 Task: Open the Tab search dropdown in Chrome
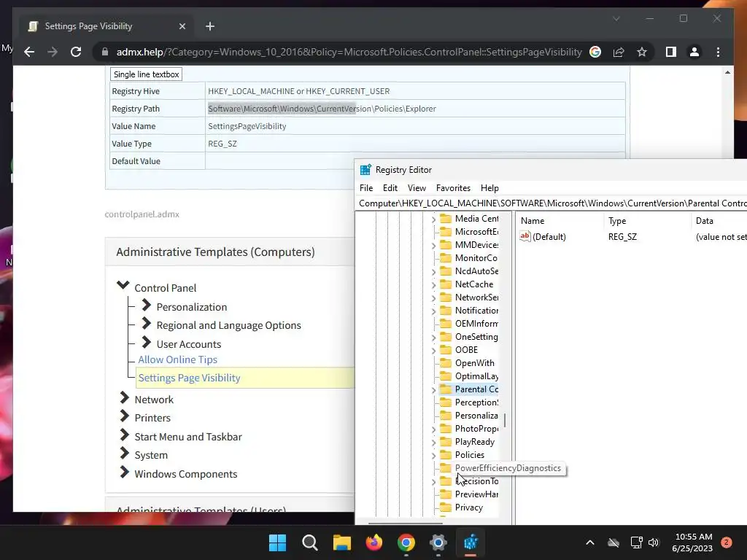coord(616,18)
